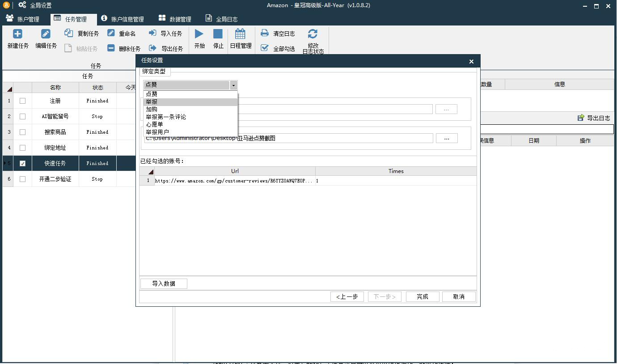Viewport: 617px width, 364px height.
Task: Select the 快速任务 task name
Action: point(55,164)
